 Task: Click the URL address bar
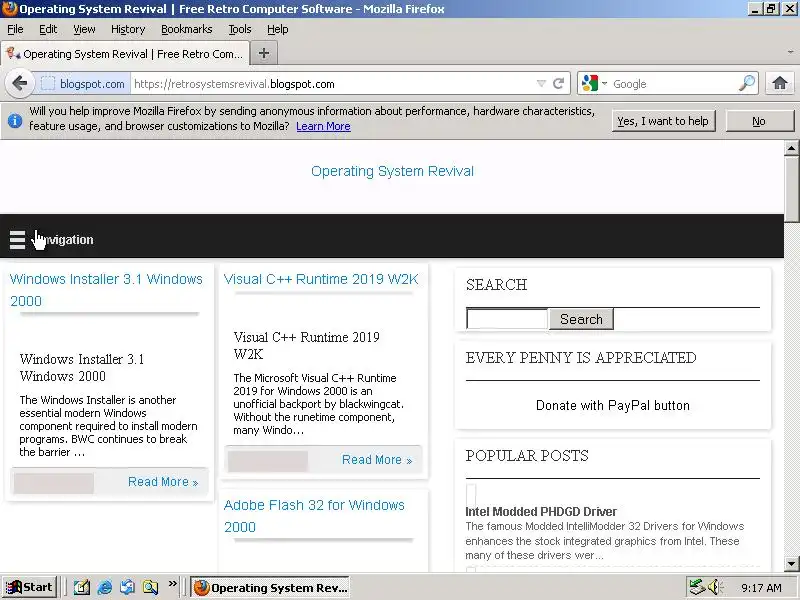pyautogui.click(x=332, y=83)
